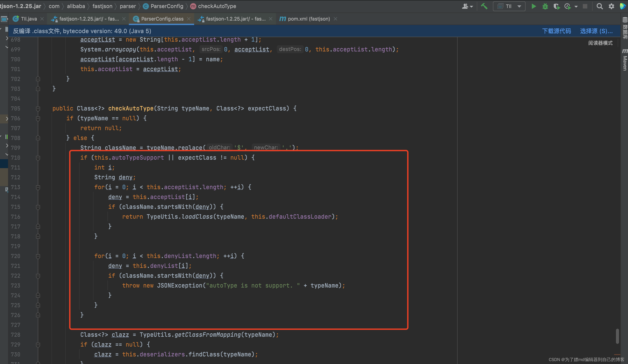Click 下载源代码 download sources link
Screen dimensions: 628x364
(556, 31)
